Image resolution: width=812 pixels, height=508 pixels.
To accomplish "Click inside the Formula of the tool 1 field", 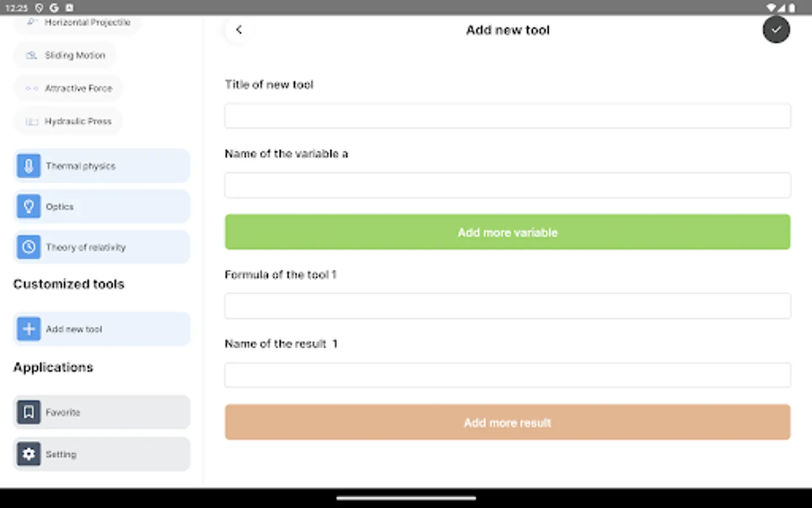I will coord(507,305).
